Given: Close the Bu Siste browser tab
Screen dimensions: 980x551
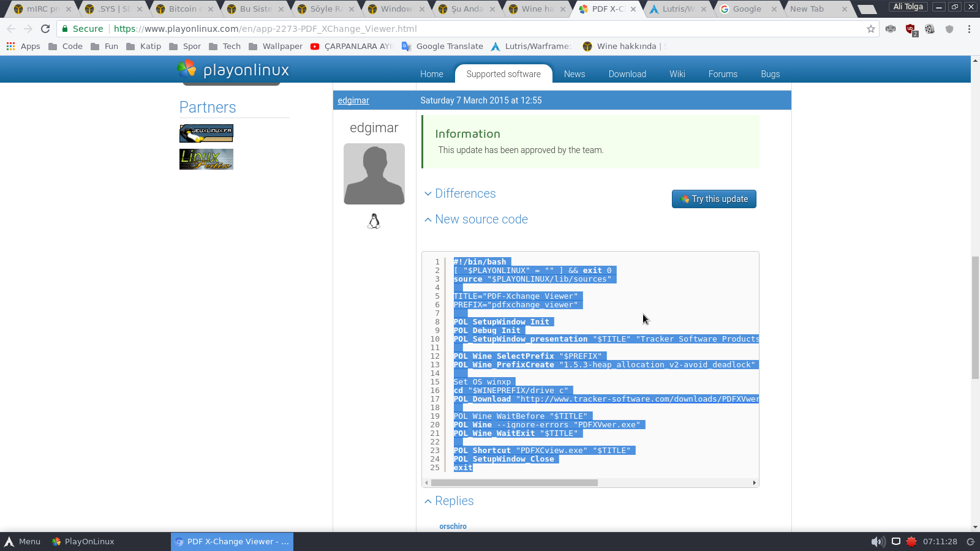Looking at the screenshot, I should pyautogui.click(x=281, y=9).
